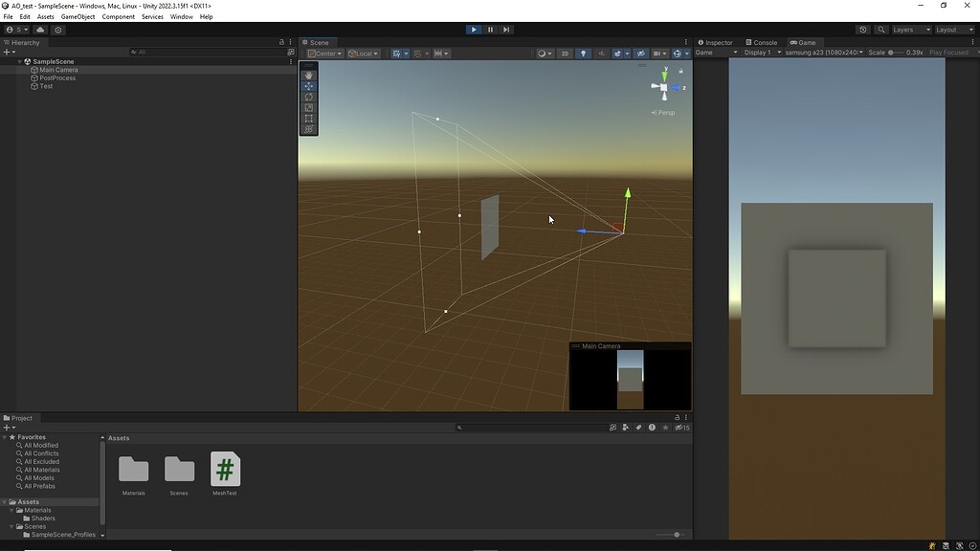The width and height of the screenshot is (980, 551).
Task: Toggle scene visibility with the eye icon
Action: (642, 53)
